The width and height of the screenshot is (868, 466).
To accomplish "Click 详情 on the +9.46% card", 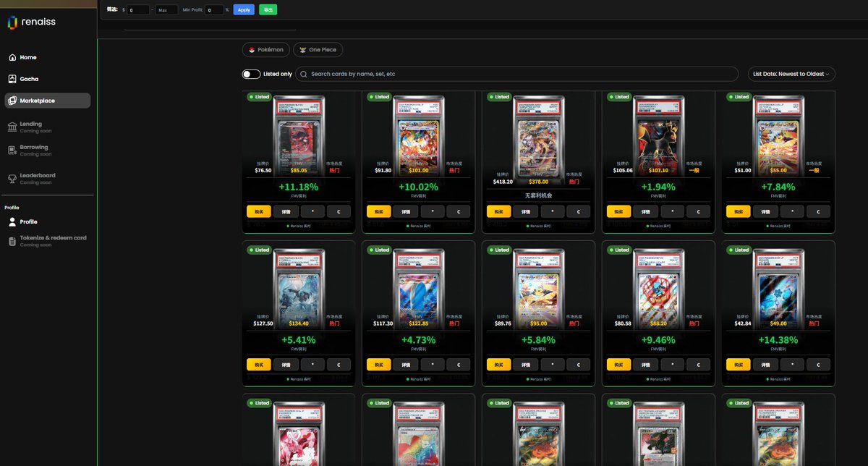I will pos(646,365).
